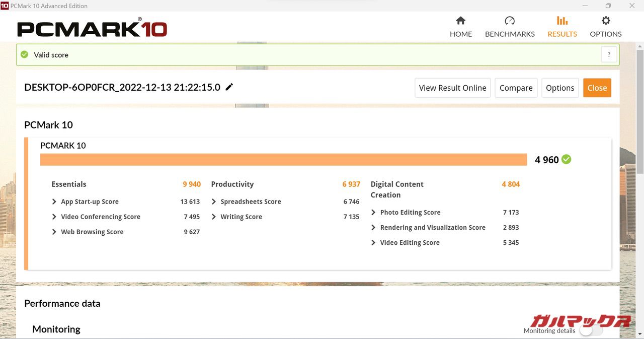Open the Options gear icon
The width and height of the screenshot is (644, 339).
click(x=606, y=21)
